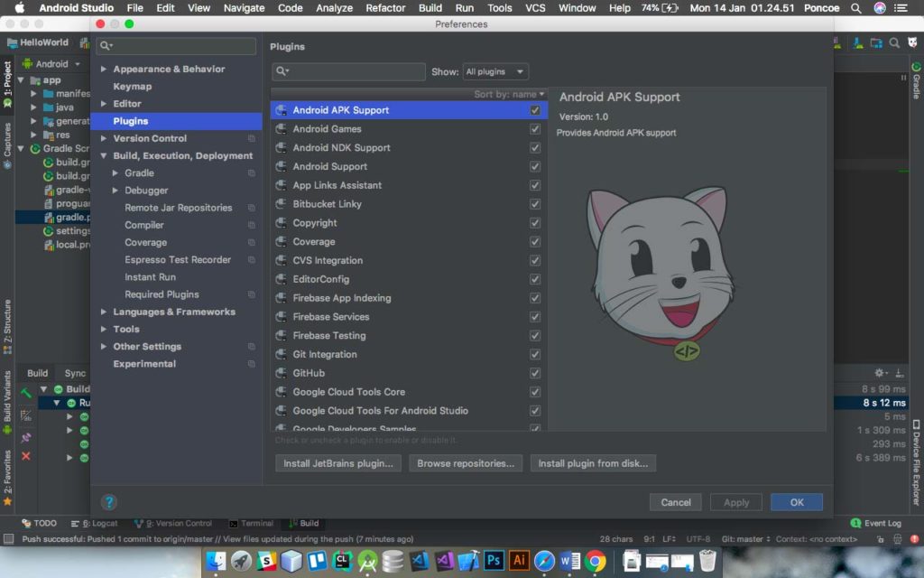The image size is (924, 578).
Task: Open the Gradle tool window
Action: tap(917, 80)
